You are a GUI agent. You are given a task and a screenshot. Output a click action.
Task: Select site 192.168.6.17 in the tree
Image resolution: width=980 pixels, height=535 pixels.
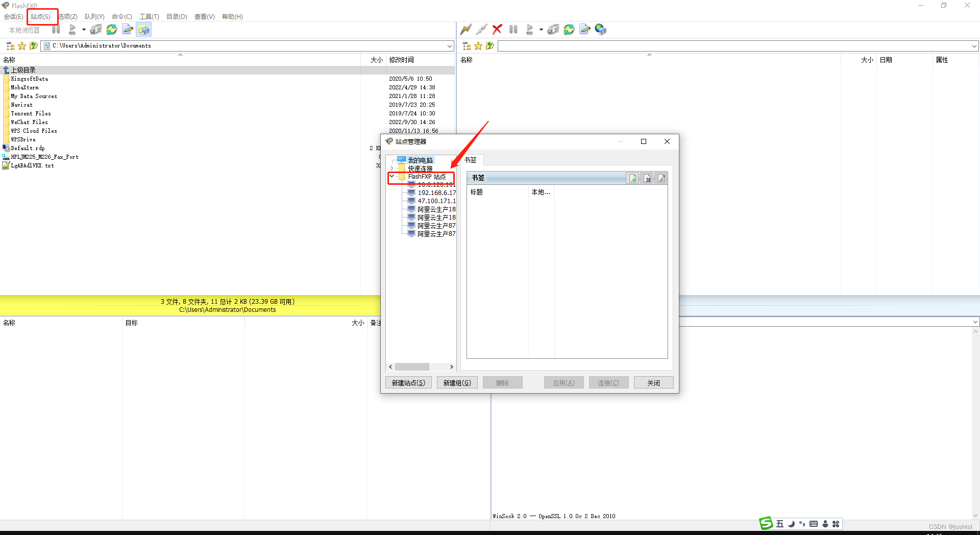pos(436,192)
